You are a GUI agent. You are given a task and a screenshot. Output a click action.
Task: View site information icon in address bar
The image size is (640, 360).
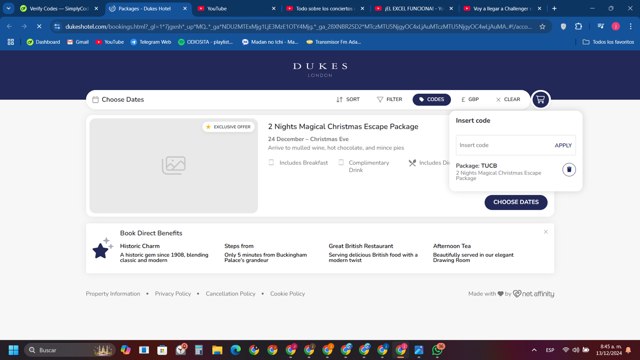click(x=57, y=27)
